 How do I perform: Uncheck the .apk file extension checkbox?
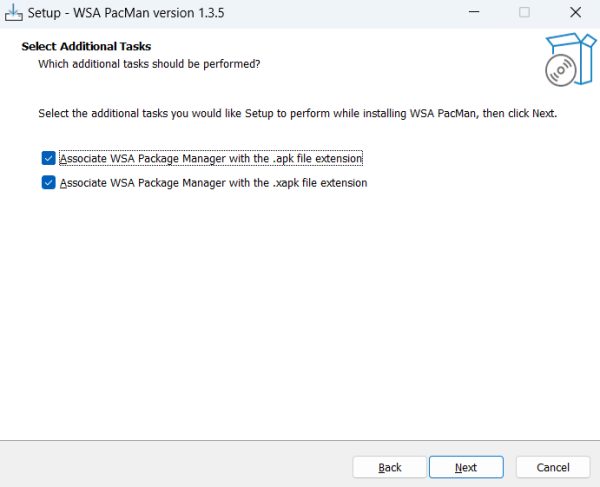coord(48,158)
